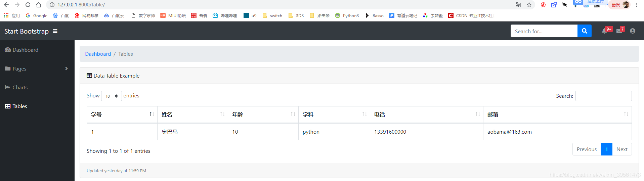Sort table by 邮箱 column
This screenshot has width=644, height=181.
[557, 115]
